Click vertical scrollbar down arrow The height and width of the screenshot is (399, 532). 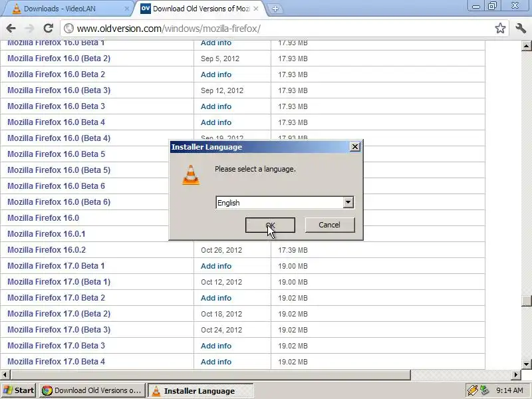tap(526, 364)
